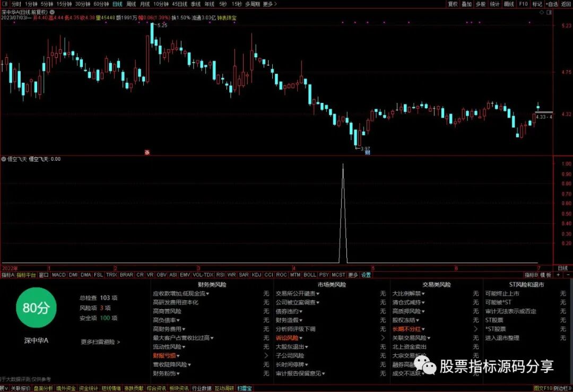Select 60分钟 timeframe

tap(101, 4)
